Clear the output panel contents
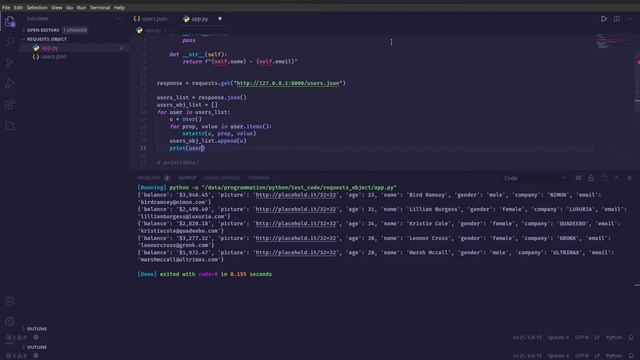 pos(578,178)
